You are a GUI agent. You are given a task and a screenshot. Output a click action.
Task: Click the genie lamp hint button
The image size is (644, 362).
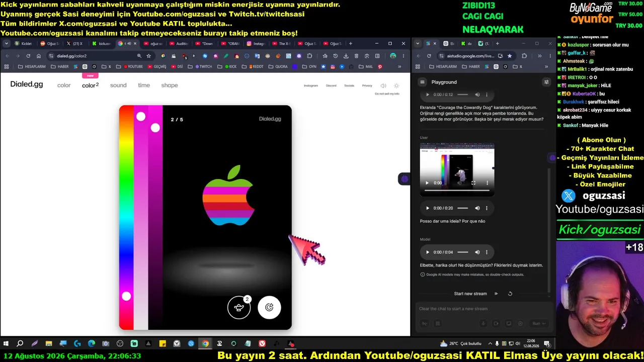pyautogui.click(x=239, y=307)
